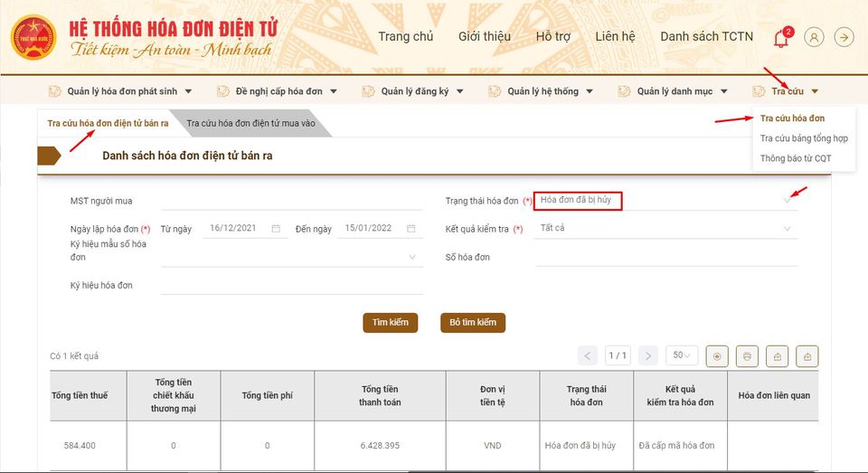
Task: Click the last export icon in results toolbar
Action: point(807,356)
